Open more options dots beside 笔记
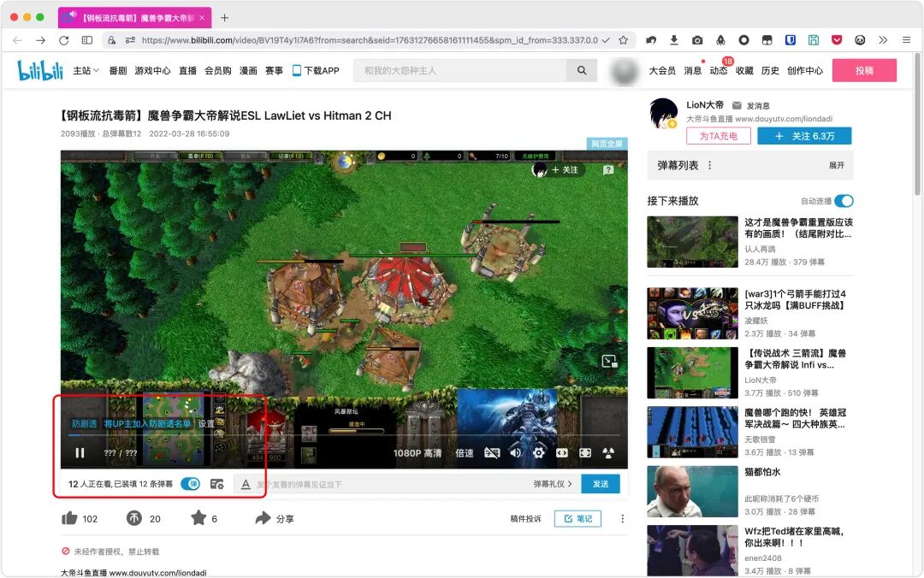This screenshot has height=578, width=924. coord(622,518)
